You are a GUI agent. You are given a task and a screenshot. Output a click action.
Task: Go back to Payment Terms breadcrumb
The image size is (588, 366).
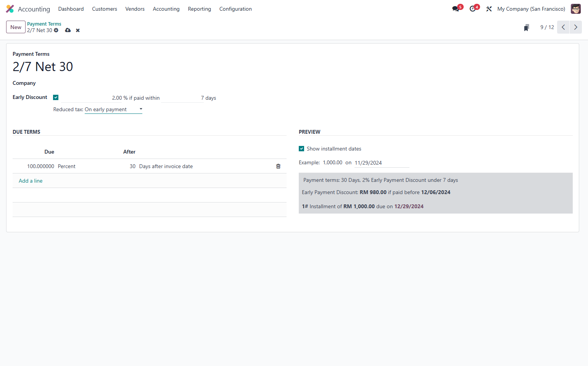(44, 24)
